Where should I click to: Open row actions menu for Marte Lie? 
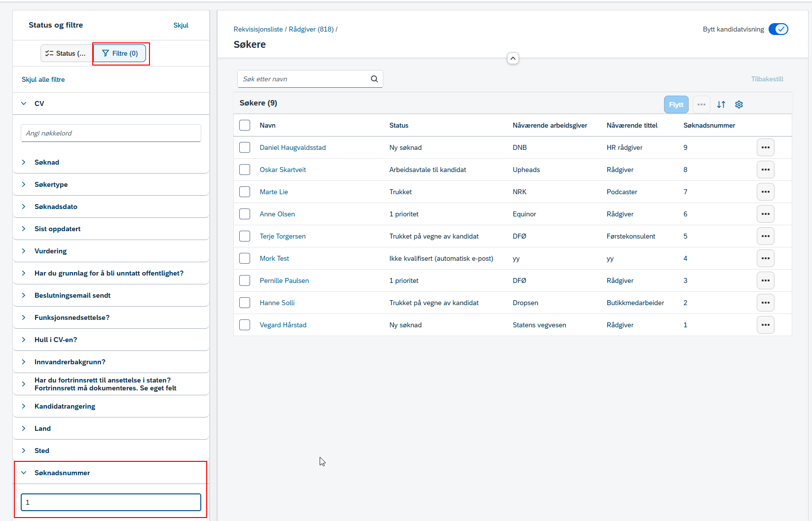coord(766,192)
